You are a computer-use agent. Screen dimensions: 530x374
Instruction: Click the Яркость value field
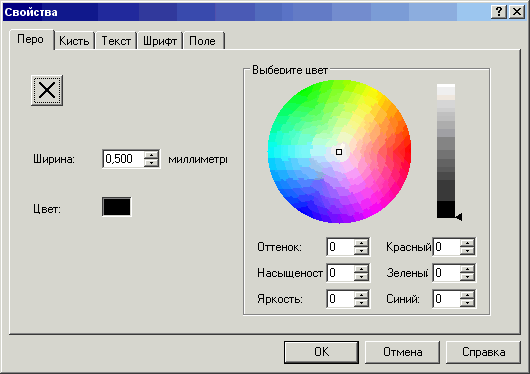(x=341, y=299)
